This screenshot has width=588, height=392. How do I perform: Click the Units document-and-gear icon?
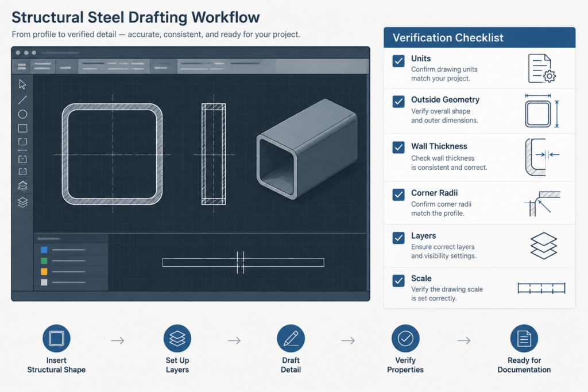click(x=541, y=68)
